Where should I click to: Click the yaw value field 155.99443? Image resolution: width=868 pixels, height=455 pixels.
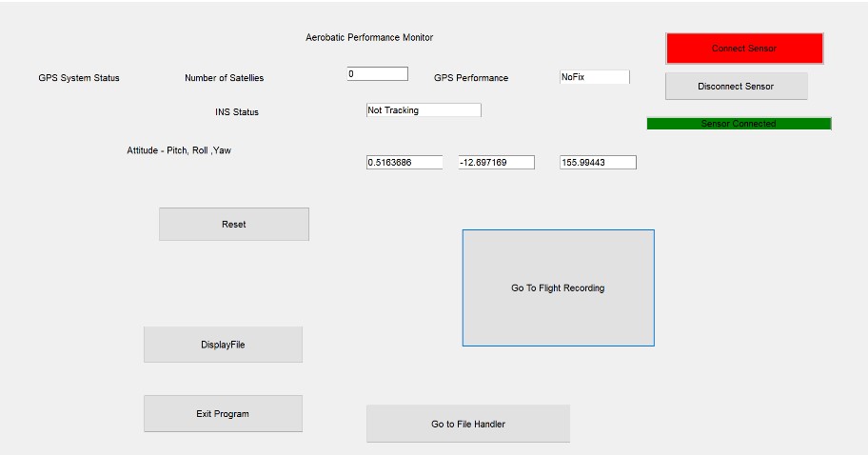click(598, 162)
